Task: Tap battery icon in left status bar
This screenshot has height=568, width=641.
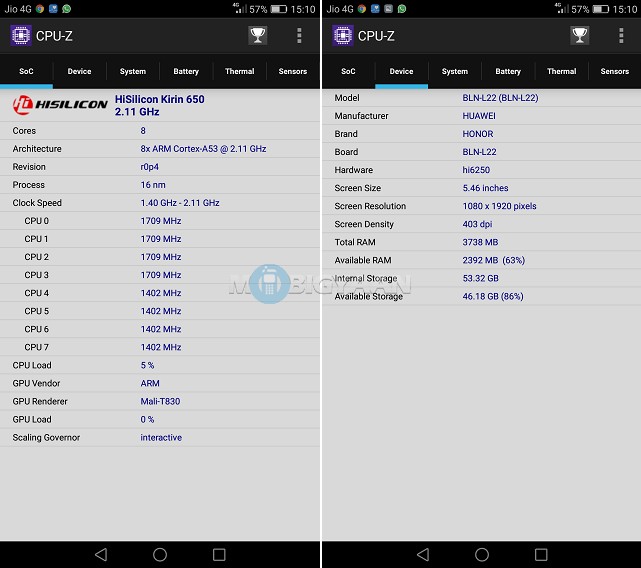Action: 278,9
